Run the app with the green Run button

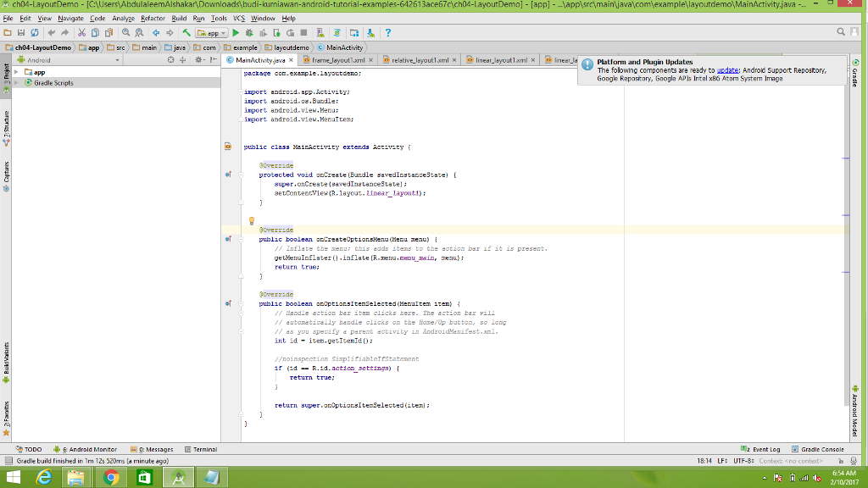pos(236,33)
